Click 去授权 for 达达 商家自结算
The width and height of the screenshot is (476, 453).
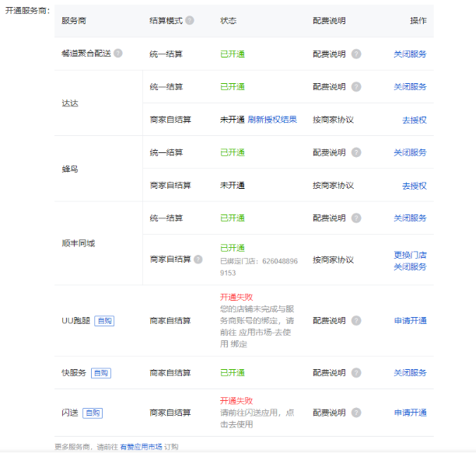pyautogui.click(x=414, y=120)
